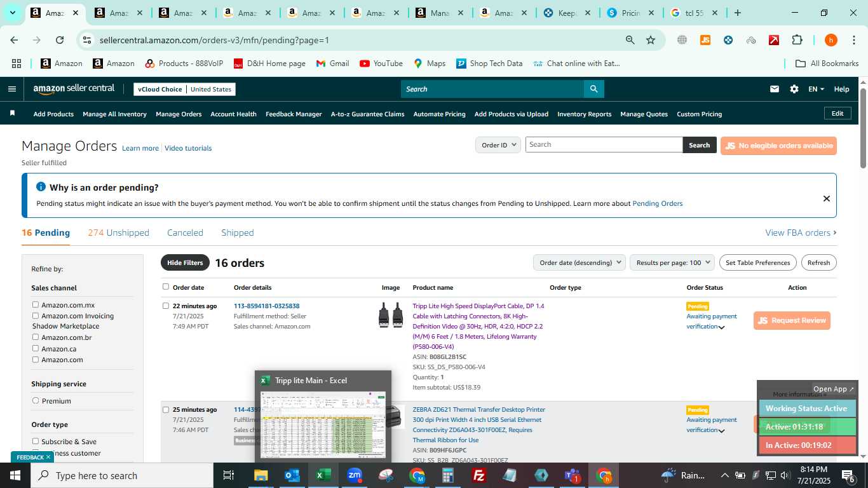The width and height of the screenshot is (868, 488).
Task: Click the bookmark flag icon left of Add Products
Action: (12, 113)
